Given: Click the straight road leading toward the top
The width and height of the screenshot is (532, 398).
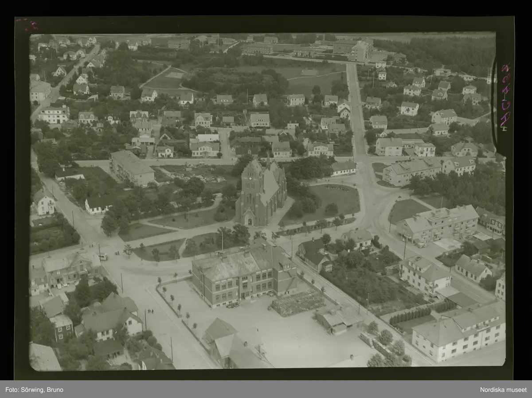Looking at the screenshot, I should (355, 106).
